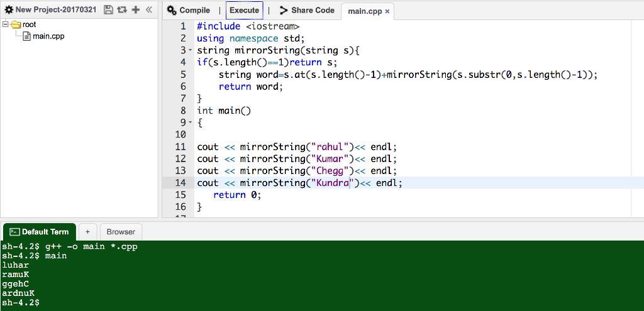Select the root folder icon
Viewport: 644px width, 311px height.
click(x=16, y=25)
